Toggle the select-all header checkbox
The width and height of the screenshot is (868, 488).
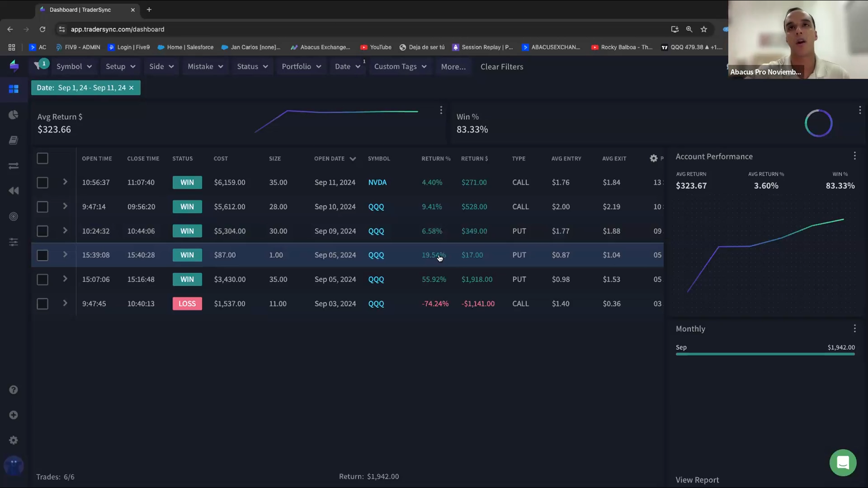pyautogui.click(x=42, y=159)
